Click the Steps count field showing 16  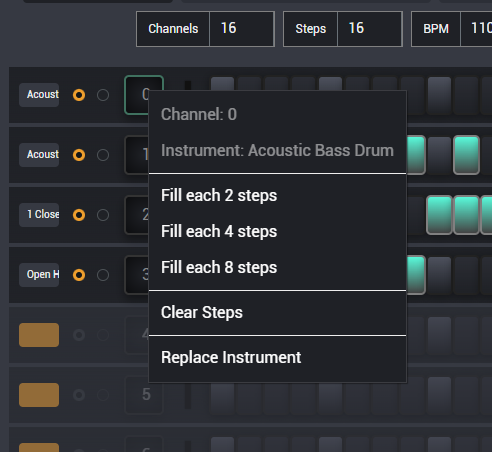(369, 29)
